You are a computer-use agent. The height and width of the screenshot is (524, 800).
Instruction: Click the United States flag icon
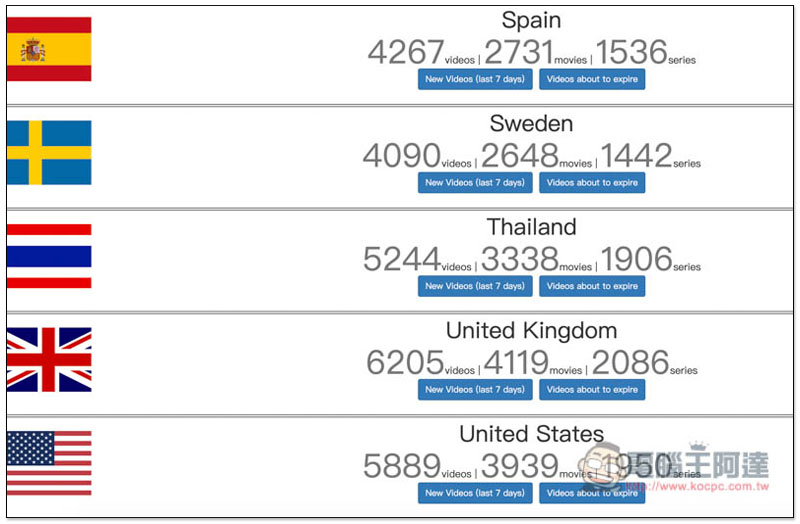click(x=49, y=463)
